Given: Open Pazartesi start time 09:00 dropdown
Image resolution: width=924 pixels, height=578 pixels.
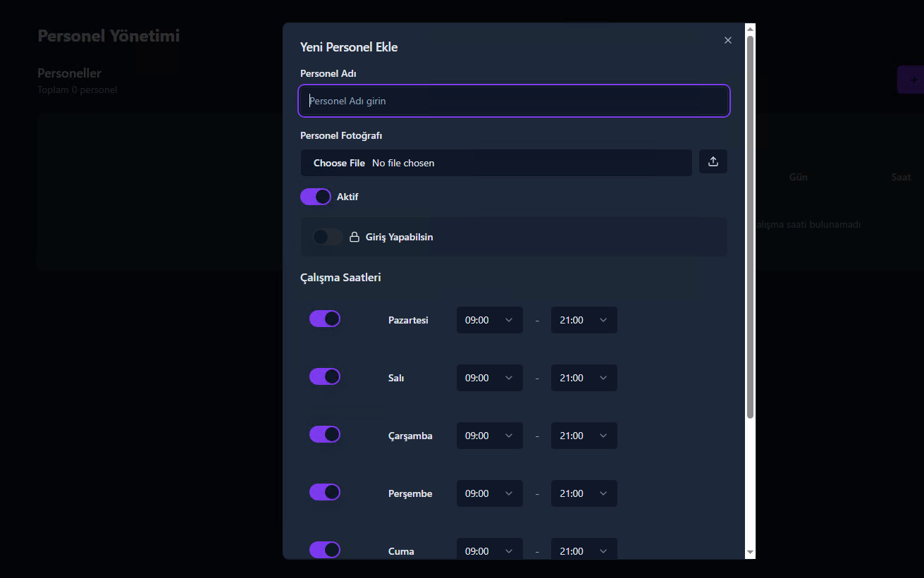Looking at the screenshot, I should (490, 320).
